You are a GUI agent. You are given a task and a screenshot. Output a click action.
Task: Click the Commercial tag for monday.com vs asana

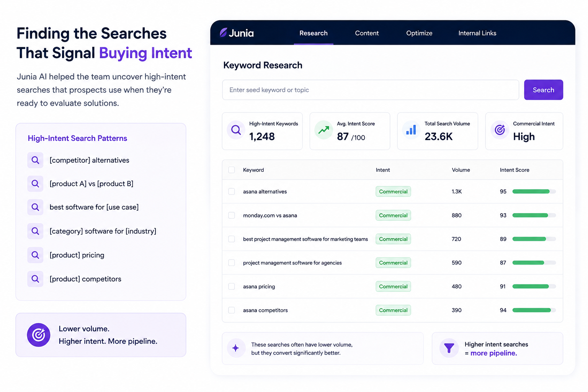pos(393,215)
